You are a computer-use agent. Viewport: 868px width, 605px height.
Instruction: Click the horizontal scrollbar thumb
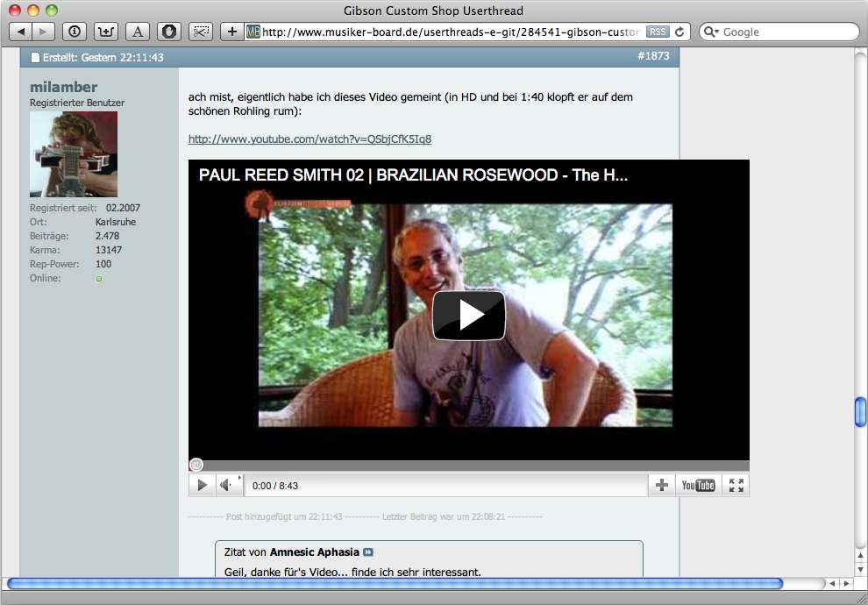(395, 583)
